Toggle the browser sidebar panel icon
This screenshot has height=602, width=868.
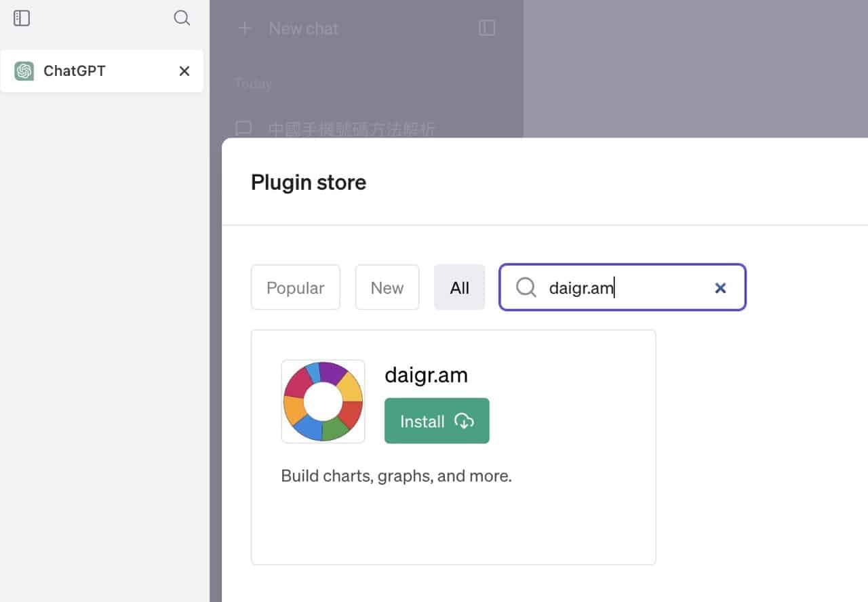pos(22,18)
